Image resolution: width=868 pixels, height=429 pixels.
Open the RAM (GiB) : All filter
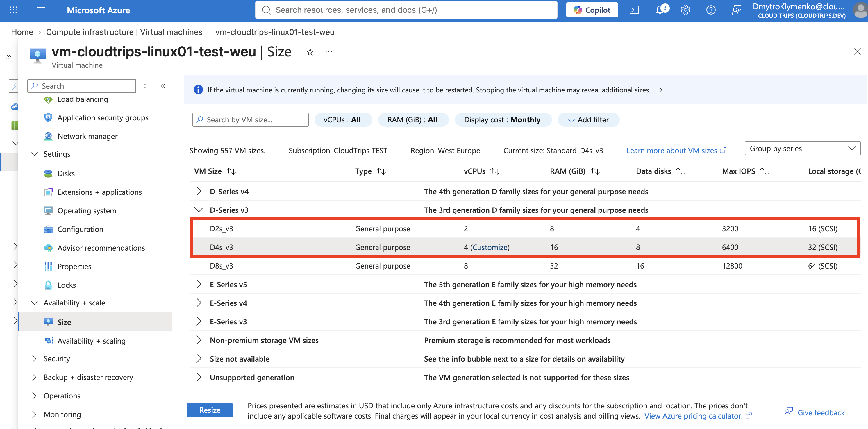413,120
